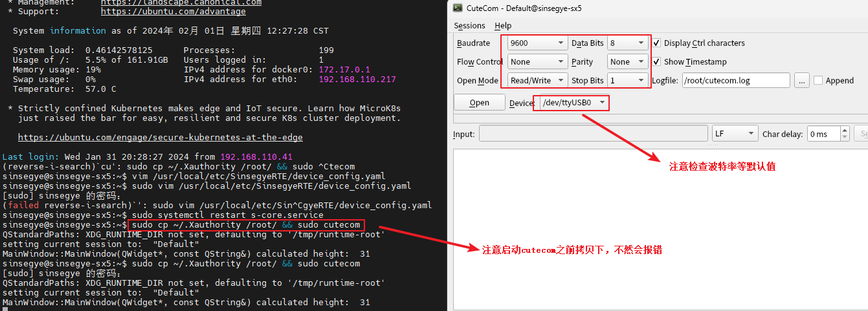Open the Baudrate dropdown showing 9600
The width and height of the screenshot is (868, 311).
(x=537, y=43)
